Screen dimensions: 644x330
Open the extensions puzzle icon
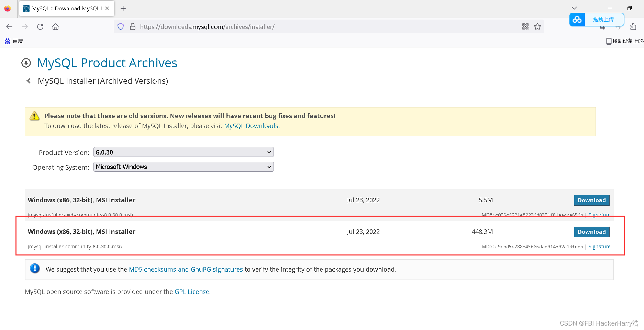[633, 26]
